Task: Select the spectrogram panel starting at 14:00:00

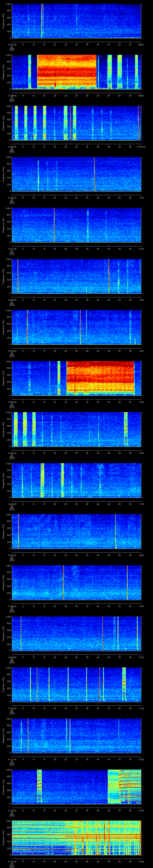Action: coord(77,174)
